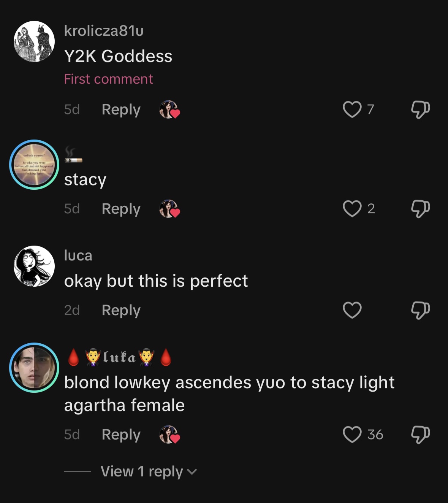Open krolicza81u's profile picture
Viewport: 448px width, 503px height.
click(34, 41)
